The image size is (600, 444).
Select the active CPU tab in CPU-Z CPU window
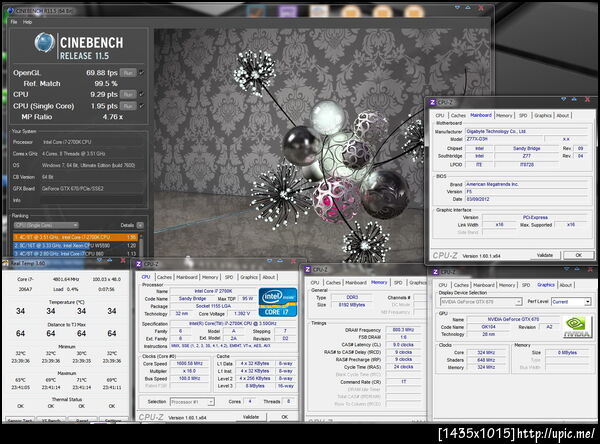[146, 277]
